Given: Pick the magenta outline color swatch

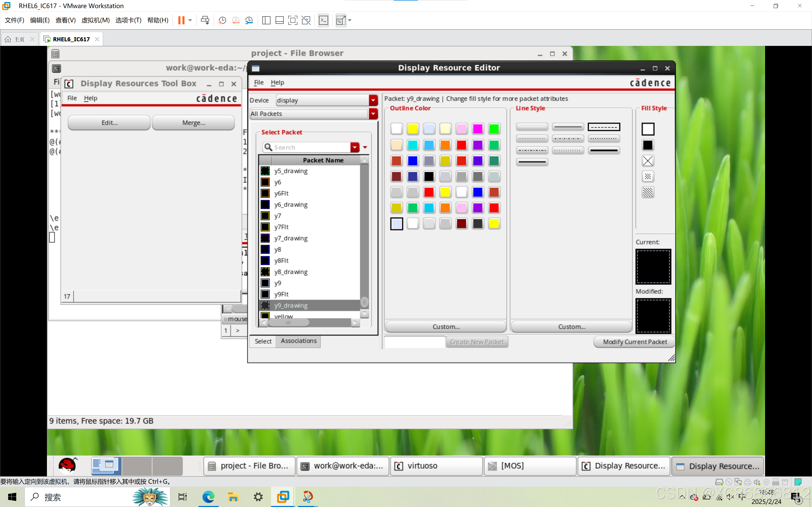Looking at the screenshot, I should (478, 129).
